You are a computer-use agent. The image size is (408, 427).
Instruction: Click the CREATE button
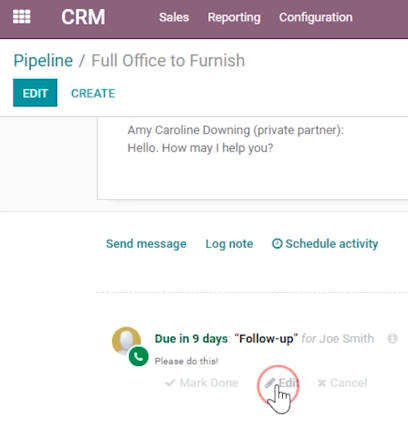[x=93, y=93]
